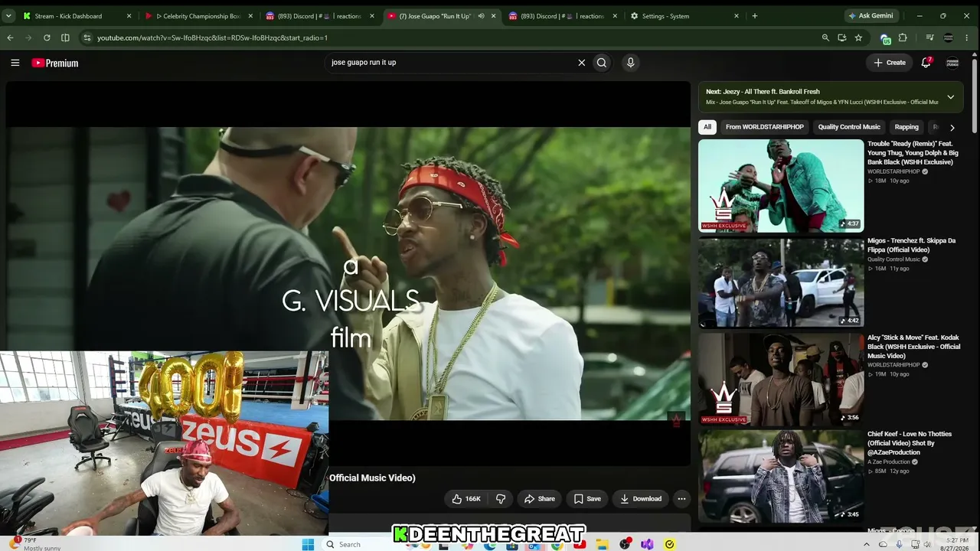
Task: Download the video
Action: [x=641, y=499]
